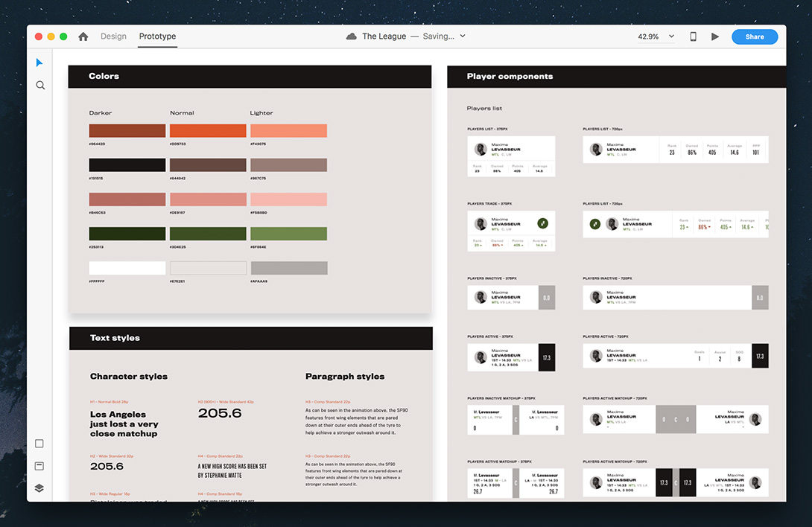
Task: Click the 42.9% zoom field
Action: click(x=648, y=36)
